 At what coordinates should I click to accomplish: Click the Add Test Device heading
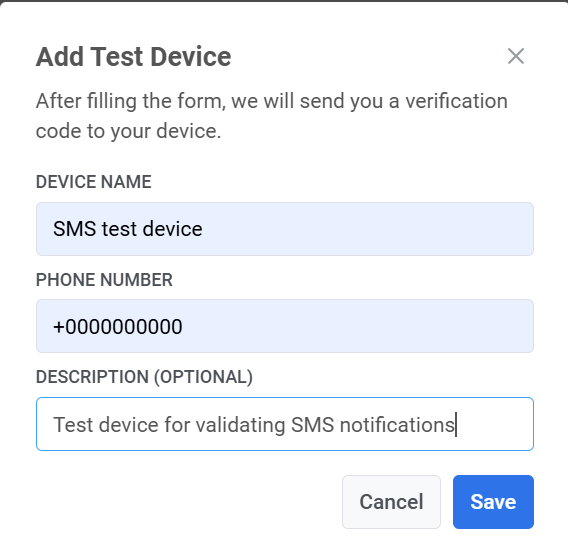pos(133,57)
